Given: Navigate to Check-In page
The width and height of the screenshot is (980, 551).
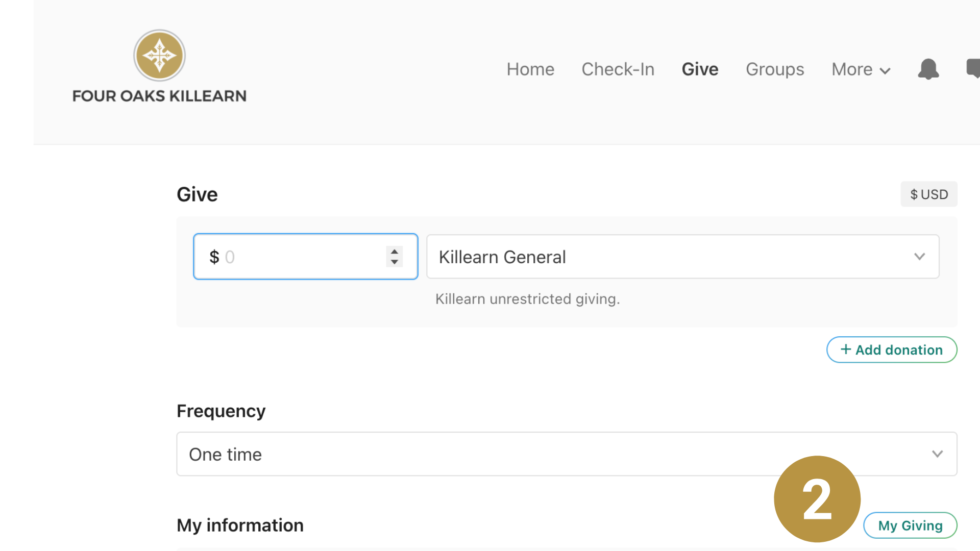Looking at the screenshot, I should (618, 69).
